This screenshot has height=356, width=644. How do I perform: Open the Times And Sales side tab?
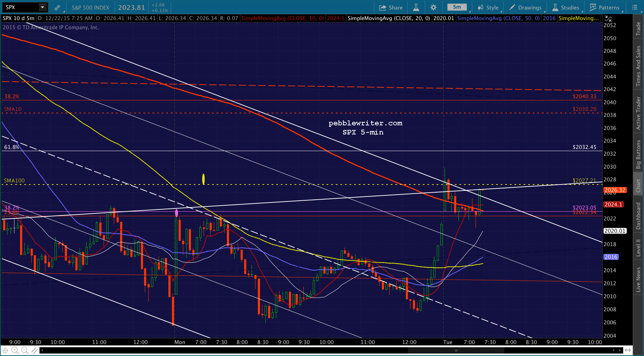tap(638, 66)
